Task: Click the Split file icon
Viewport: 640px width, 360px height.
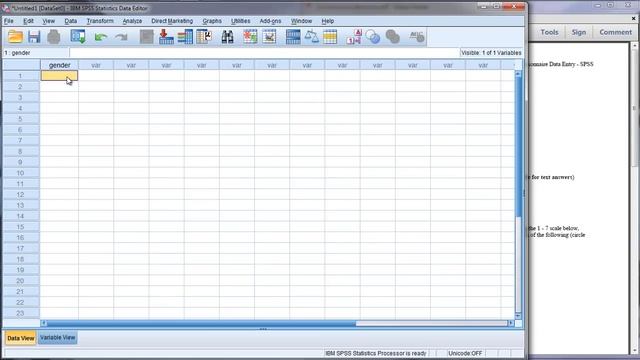Action: click(x=293, y=37)
